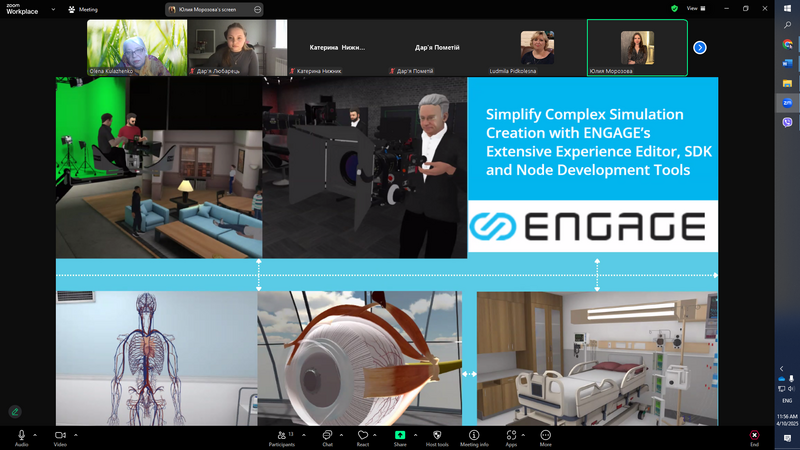Open Google Chrome from the taskbar
800x450 pixels.
[787, 44]
